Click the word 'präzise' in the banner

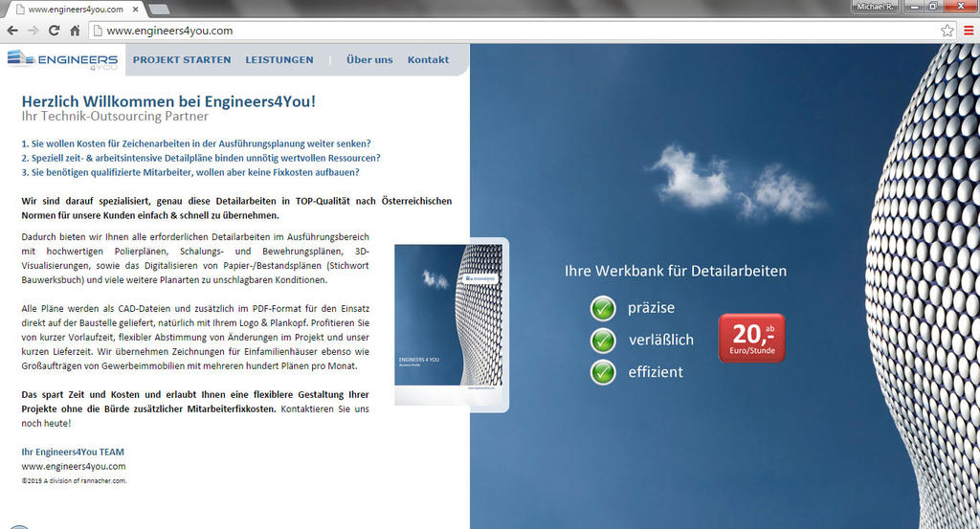651,308
